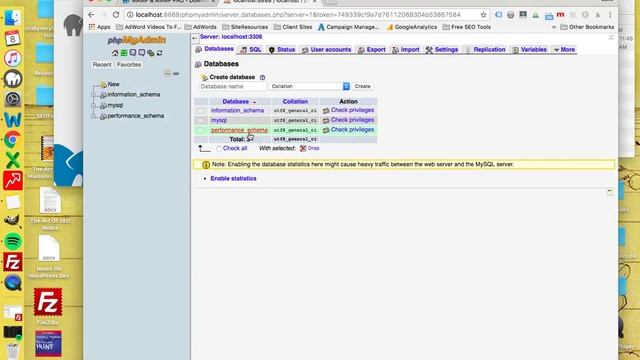The width and height of the screenshot is (640, 360).
Task: Enable the Check all checkbox
Action: pyautogui.click(x=219, y=149)
